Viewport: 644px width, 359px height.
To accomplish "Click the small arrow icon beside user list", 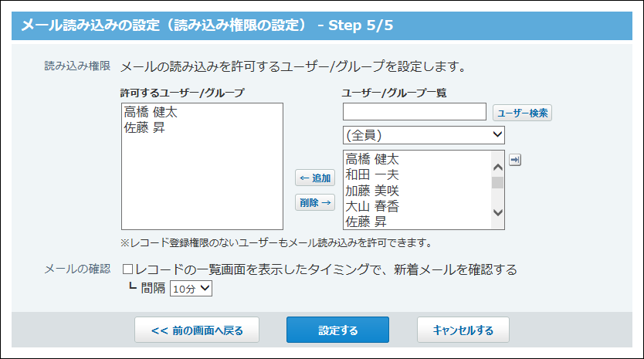I will tap(516, 160).
